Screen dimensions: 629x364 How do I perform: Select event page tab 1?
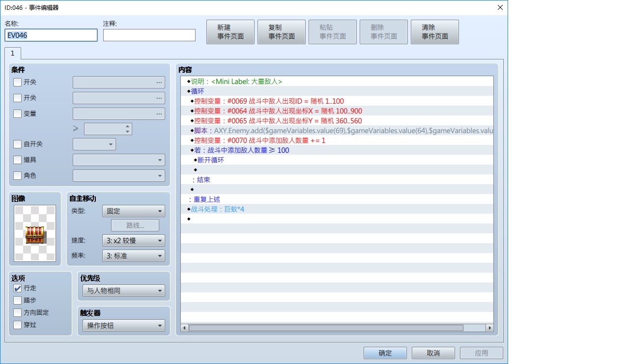pos(13,53)
